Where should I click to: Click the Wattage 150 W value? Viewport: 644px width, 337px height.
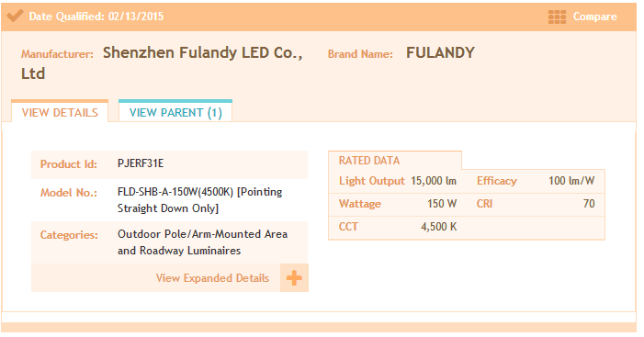pos(442,204)
